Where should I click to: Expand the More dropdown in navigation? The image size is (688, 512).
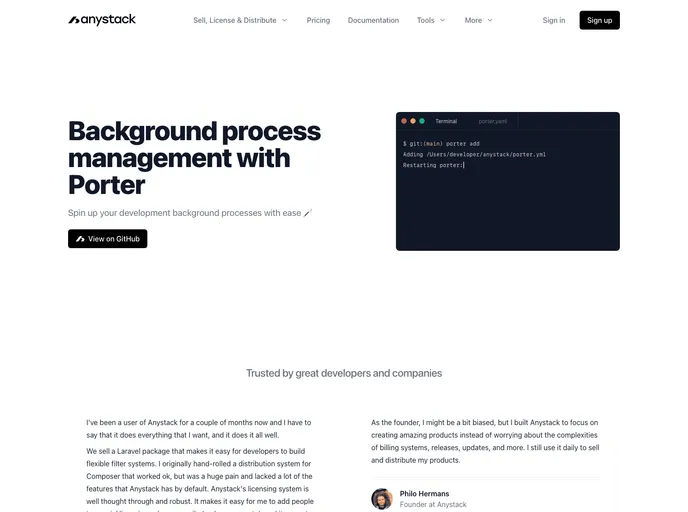pos(478,20)
